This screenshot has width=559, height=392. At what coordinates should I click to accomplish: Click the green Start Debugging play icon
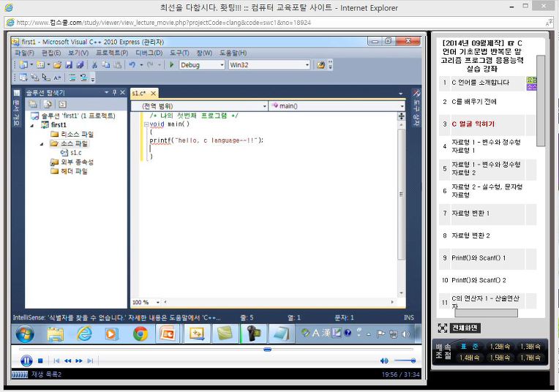171,65
